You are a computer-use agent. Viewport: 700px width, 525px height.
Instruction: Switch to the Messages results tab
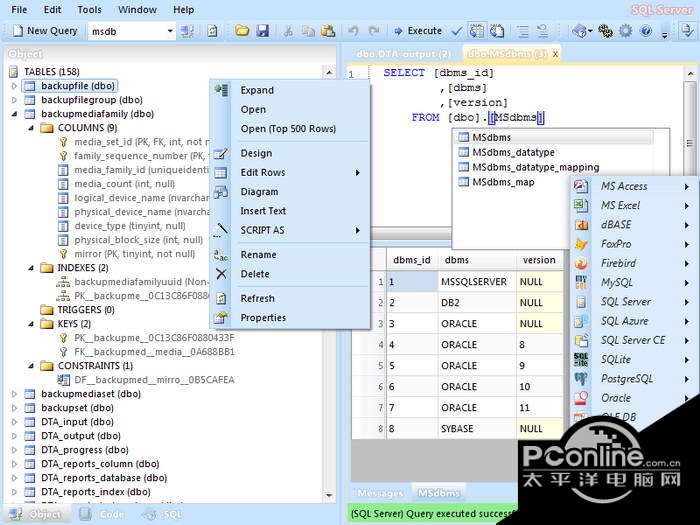click(x=380, y=493)
